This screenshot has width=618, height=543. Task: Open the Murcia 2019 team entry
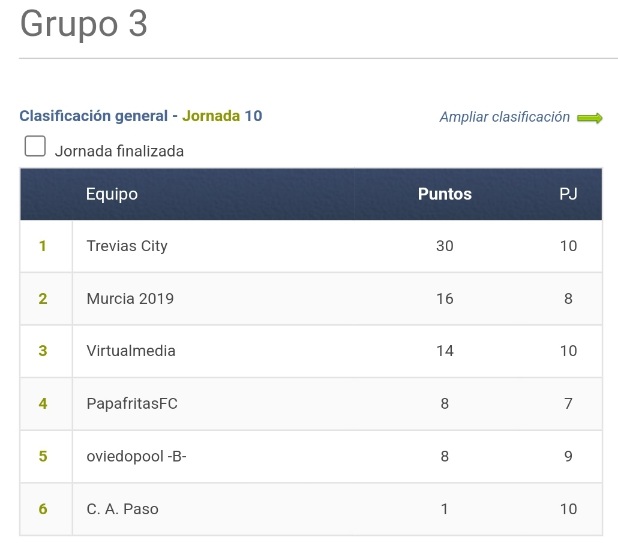click(x=130, y=299)
